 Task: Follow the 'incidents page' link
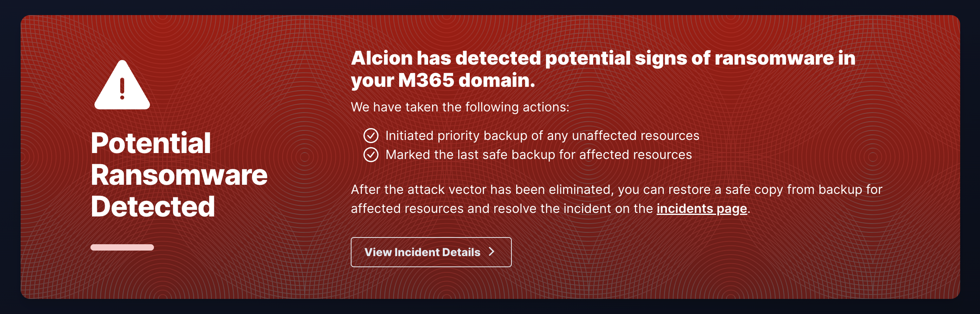pyautogui.click(x=702, y=209)
